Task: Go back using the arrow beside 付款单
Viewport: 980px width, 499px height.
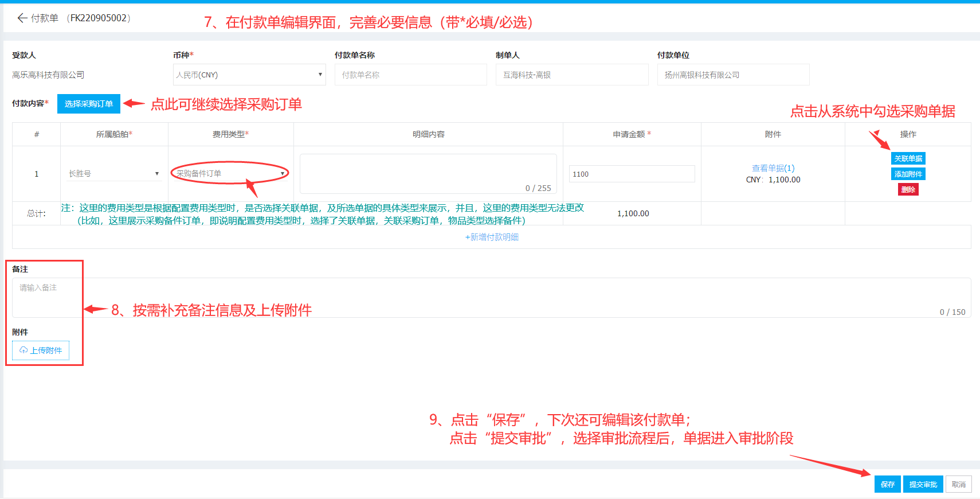Action: pos(22,18)
